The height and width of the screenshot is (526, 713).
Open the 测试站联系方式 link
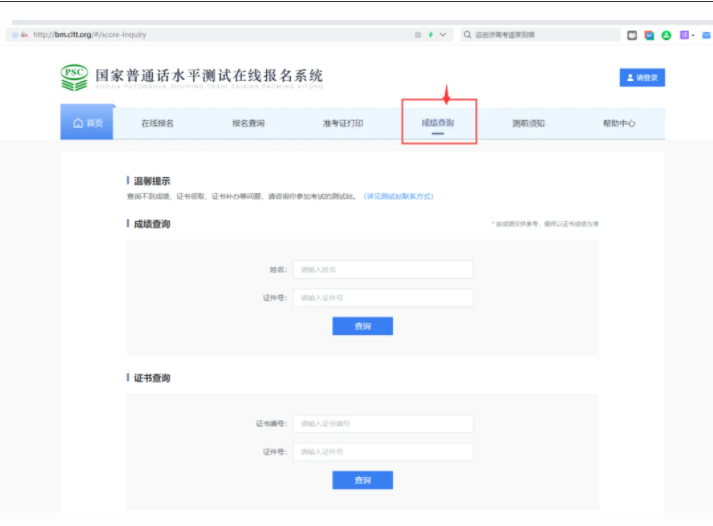tap(398, 196)
